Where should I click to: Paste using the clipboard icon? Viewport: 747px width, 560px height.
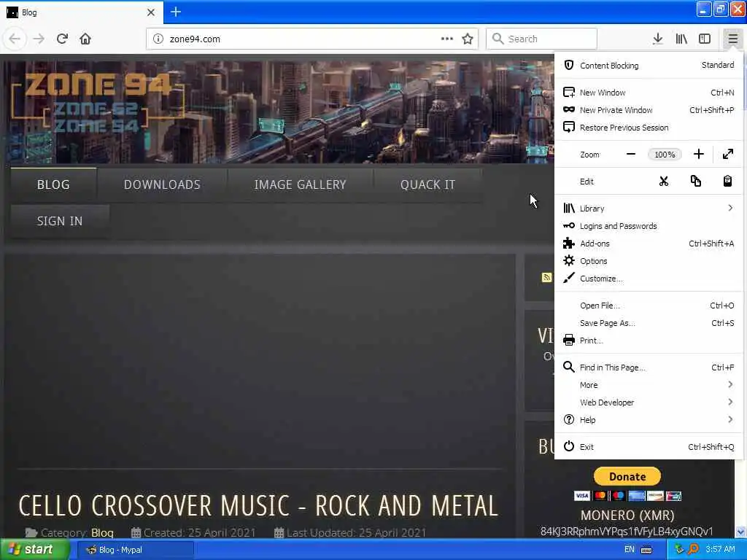click(x=727, y=182)
